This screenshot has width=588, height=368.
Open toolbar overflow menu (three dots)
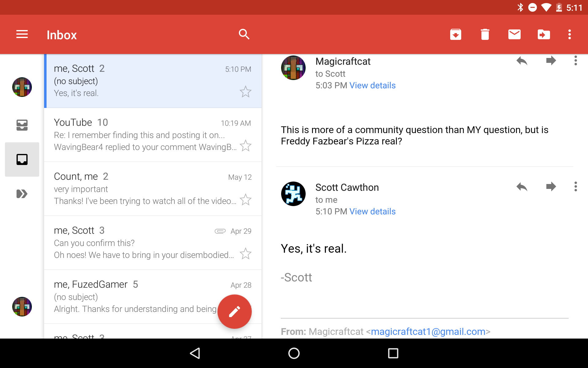coord(570,34)
